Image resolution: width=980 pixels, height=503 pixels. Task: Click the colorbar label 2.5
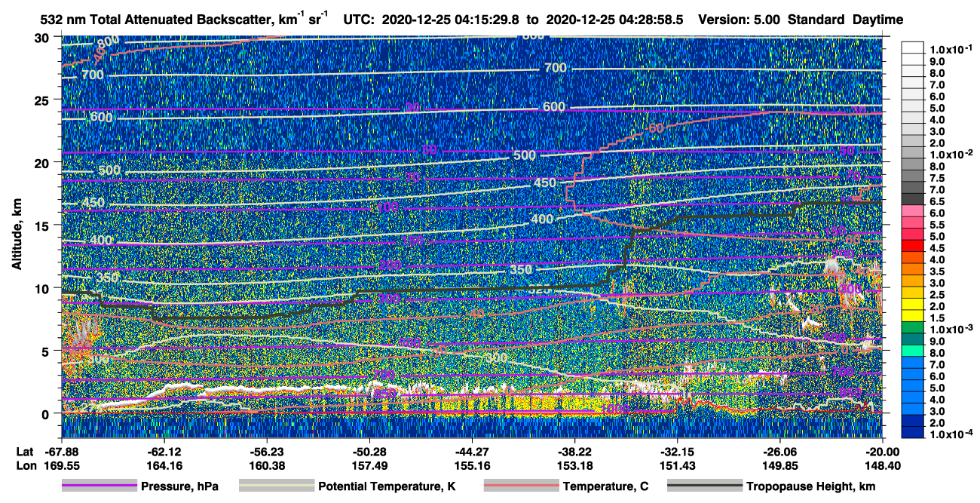938,294
